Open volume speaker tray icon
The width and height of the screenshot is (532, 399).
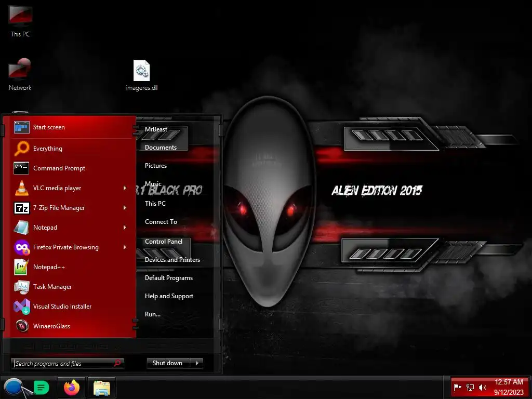click(482, 387)
